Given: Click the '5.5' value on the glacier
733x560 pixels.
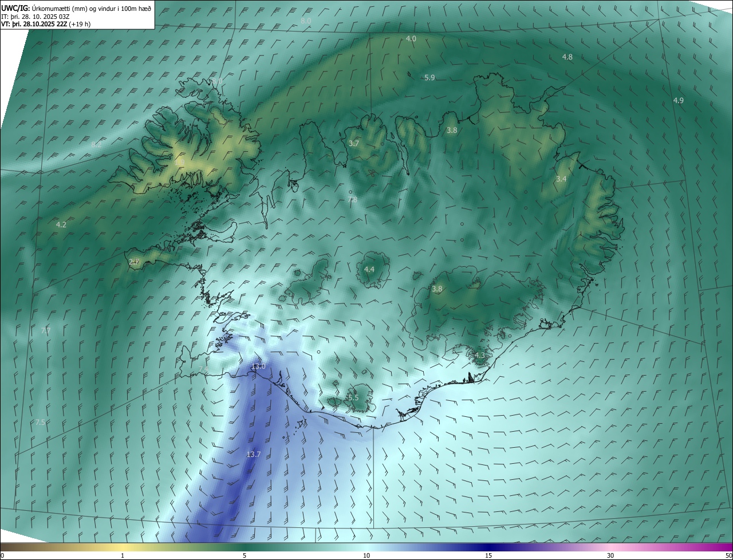Looking at the screenshot, I should point(353,397).
